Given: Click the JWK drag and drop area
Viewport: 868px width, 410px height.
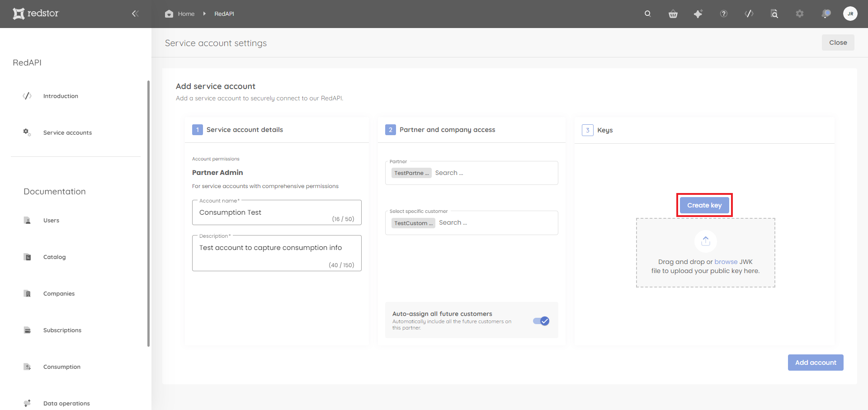Looking at the screenshot, I should pos(706,253).
